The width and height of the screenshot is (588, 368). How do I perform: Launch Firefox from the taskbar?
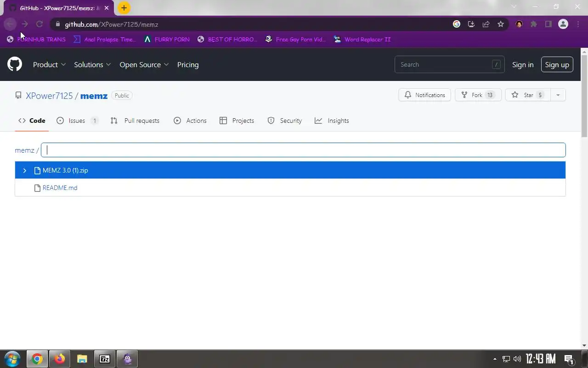coord(60,359)
